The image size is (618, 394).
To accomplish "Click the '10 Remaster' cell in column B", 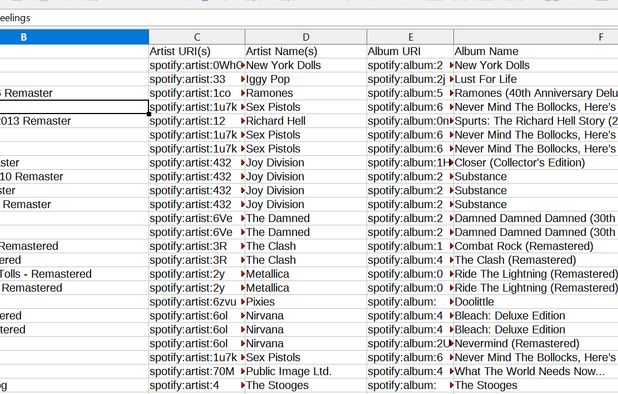I will point(74,177).
